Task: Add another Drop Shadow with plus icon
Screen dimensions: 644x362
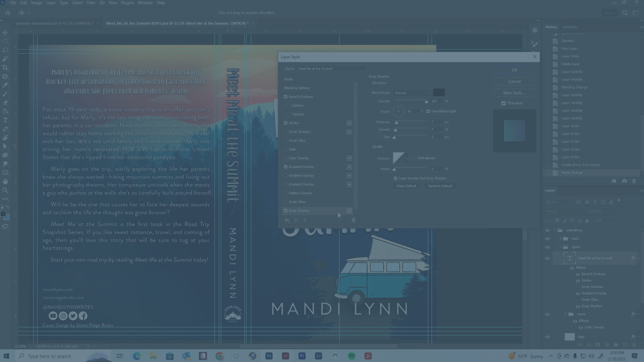Action: pyautogui.click(x=349, y=210)
